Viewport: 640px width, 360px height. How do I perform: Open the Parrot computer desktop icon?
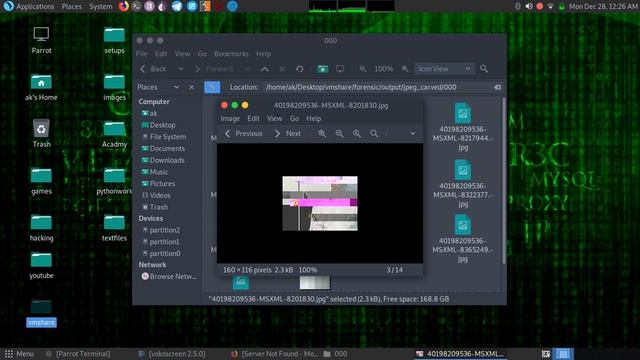41,40
